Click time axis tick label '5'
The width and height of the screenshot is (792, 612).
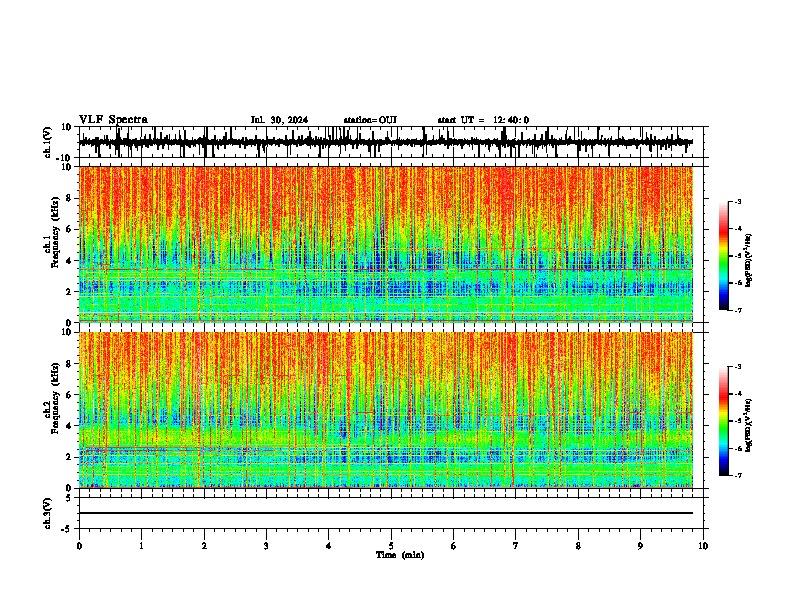(x=391, y=546)
